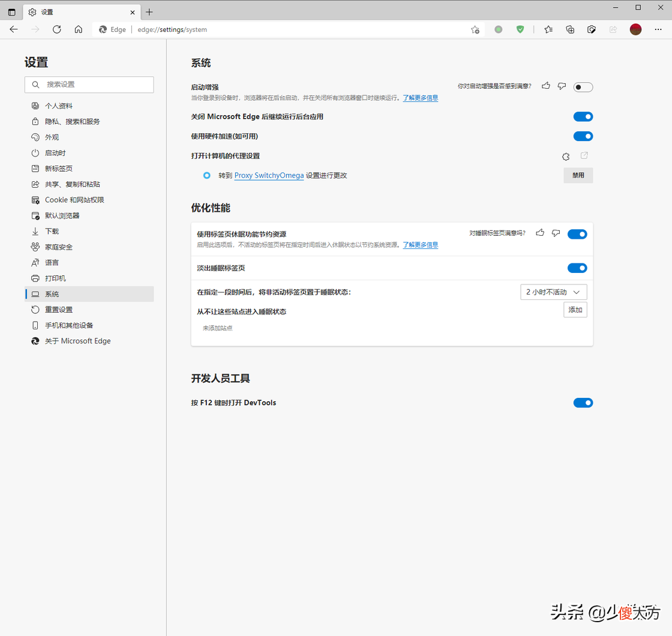Open 家庭安全 settings section
This screenshot has height=636, width=672.
(x=89, y=247)
